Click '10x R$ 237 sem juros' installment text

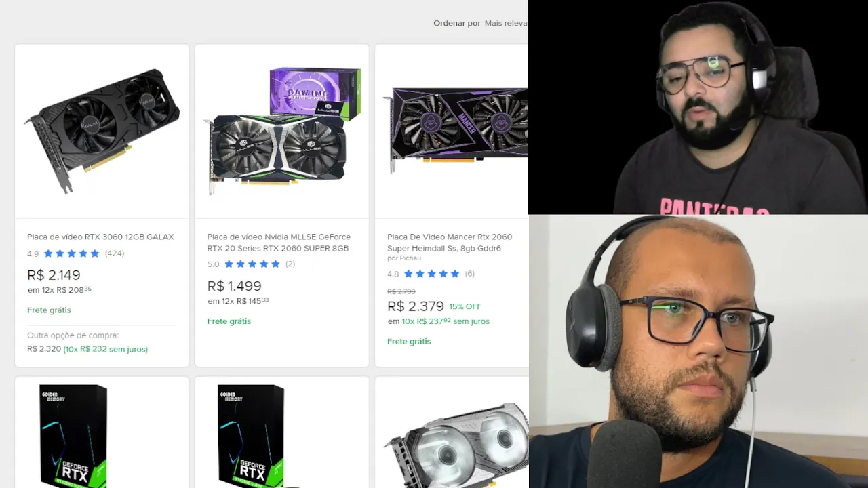[446, 321]
